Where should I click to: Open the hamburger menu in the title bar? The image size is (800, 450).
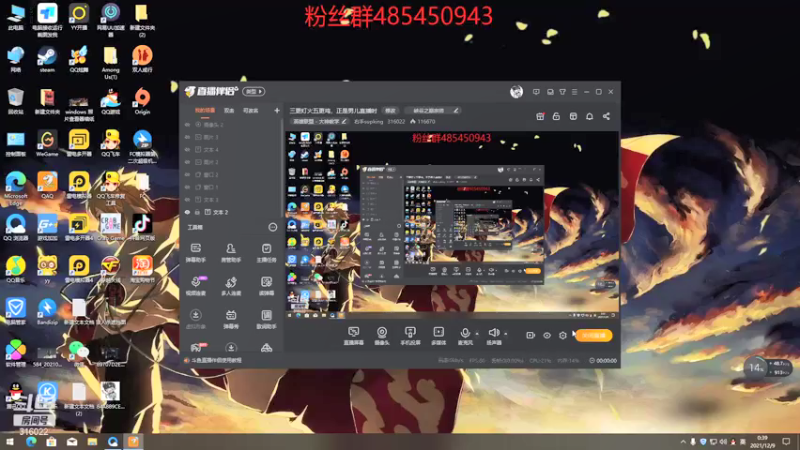574,92
